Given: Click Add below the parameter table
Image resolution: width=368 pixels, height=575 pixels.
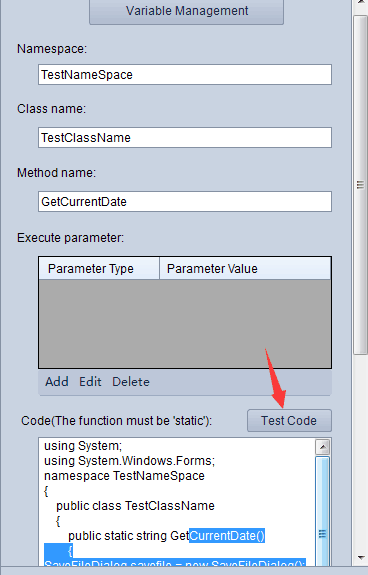Looking at the screenshot, I should pos(57,382).
